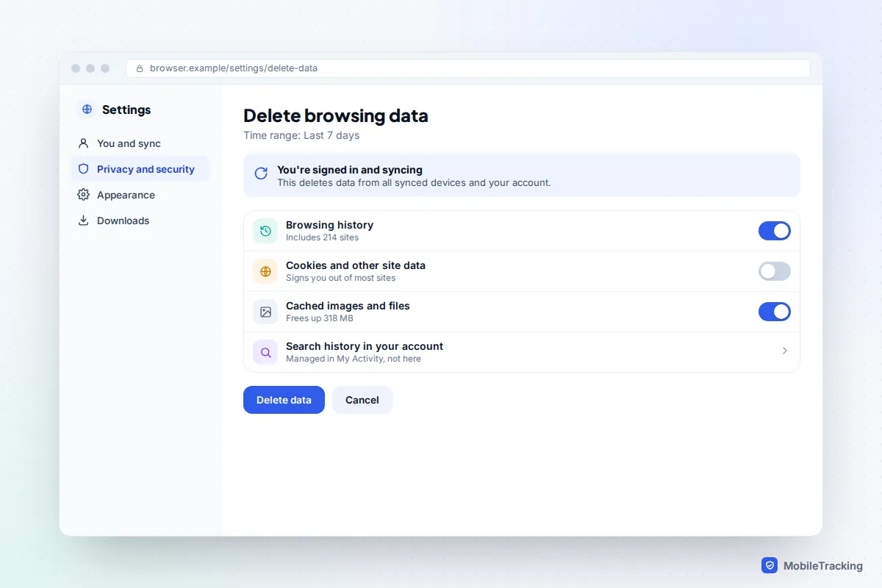
Task: Click the Cookies globe icon
Action: 265,271
